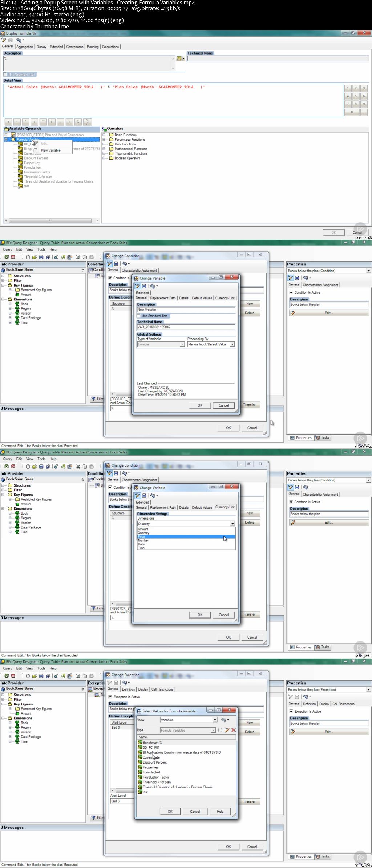Click the cut scissors icon in toolbar behind Change Exception

[x=78, y=676]
